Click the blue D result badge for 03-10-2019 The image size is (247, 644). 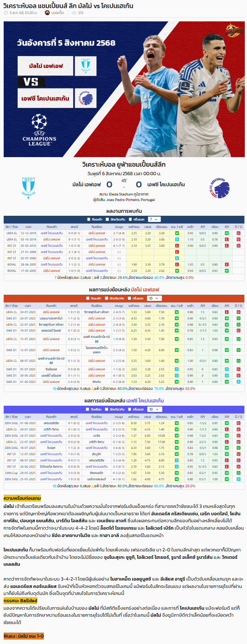click(177, 239)
